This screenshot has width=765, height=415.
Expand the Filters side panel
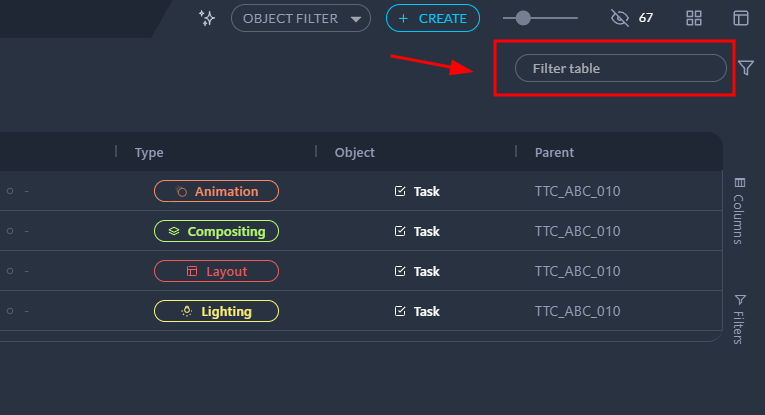739,318
